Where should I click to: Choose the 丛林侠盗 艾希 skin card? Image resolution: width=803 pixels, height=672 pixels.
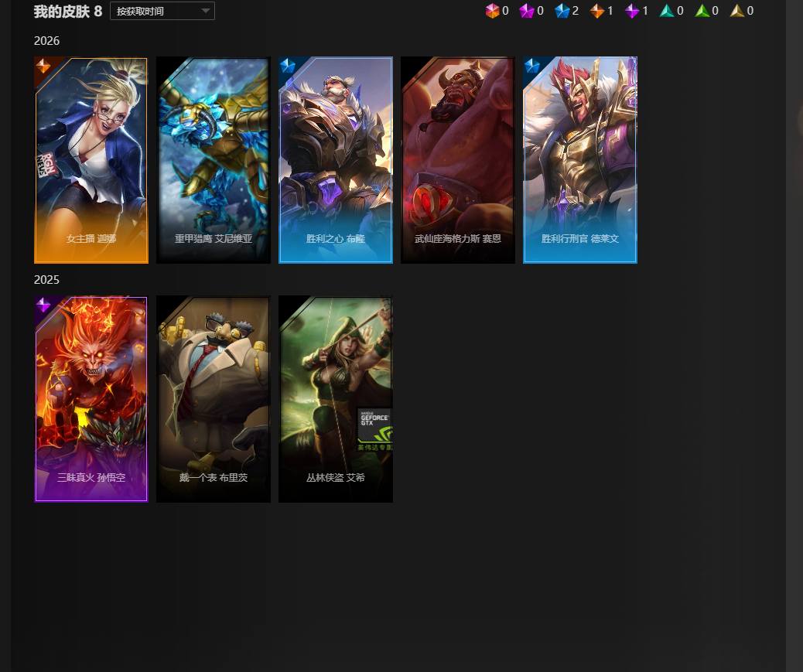(336, 399)
